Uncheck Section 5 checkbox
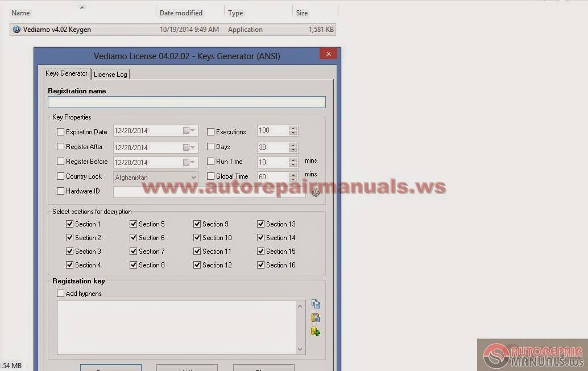The height and width of the screenshot is (371, 588). [x=133, y=224]
